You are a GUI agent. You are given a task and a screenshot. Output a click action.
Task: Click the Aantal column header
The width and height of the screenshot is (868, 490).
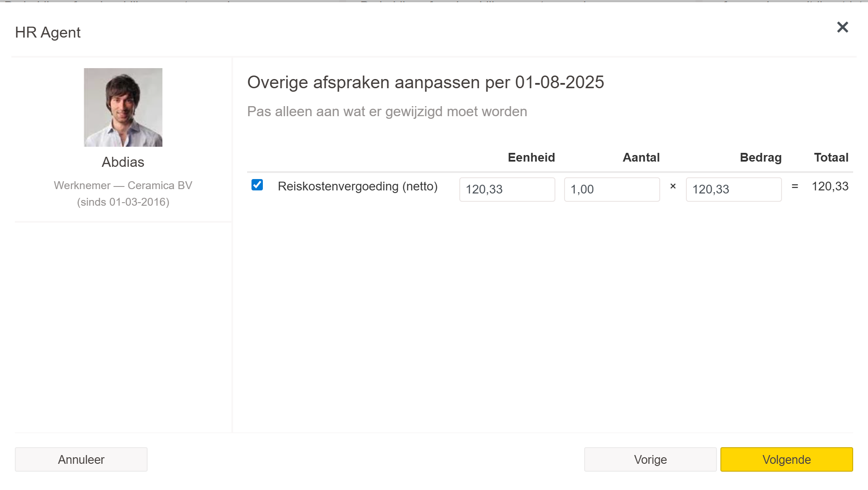[641, 158]
